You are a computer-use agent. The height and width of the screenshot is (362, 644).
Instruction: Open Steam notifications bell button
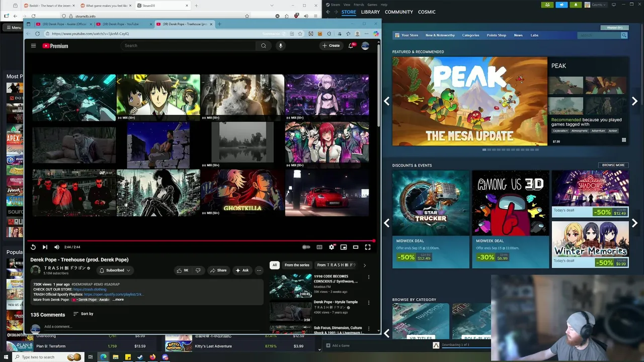click(576, 5)
